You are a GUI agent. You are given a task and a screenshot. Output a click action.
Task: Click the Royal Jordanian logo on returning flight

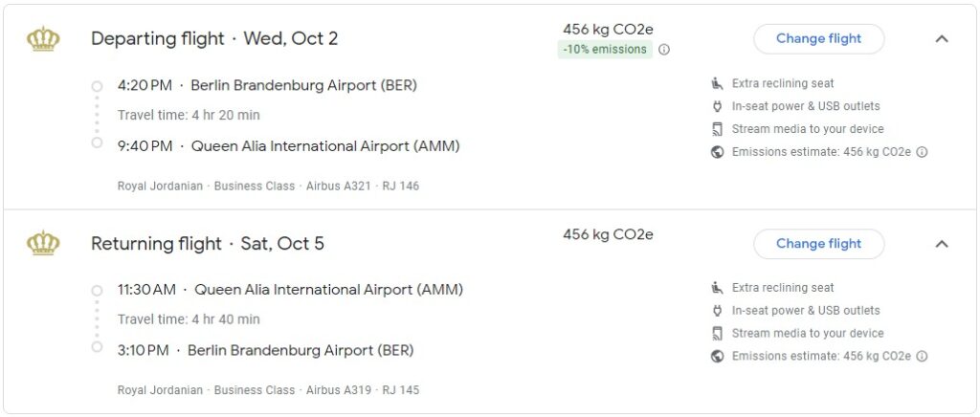click(x=43, y=244)
